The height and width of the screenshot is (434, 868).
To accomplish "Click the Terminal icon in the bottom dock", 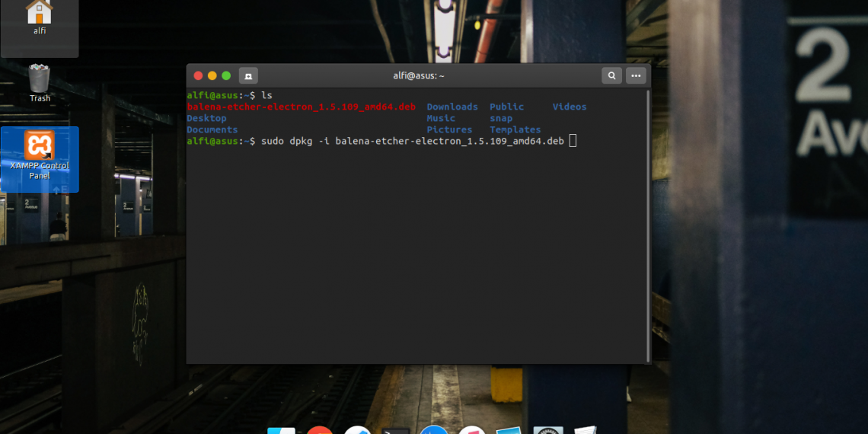I will point(396,431).
